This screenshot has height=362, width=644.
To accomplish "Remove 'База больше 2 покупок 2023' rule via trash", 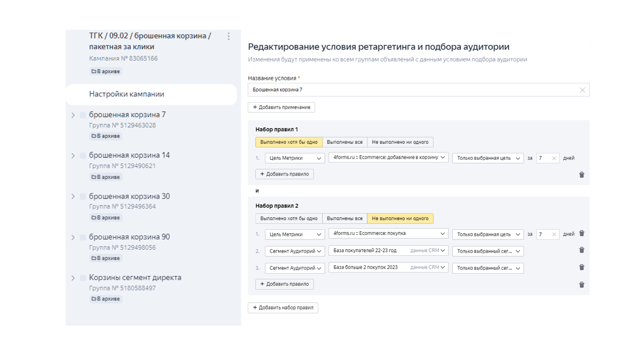I will pyautogui.click(x=582, y=267).
